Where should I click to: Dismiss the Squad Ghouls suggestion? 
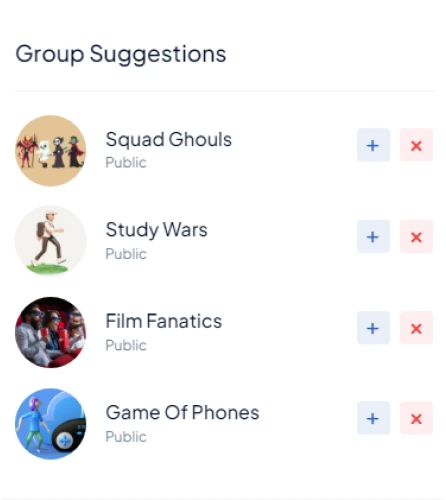[416, 145]
